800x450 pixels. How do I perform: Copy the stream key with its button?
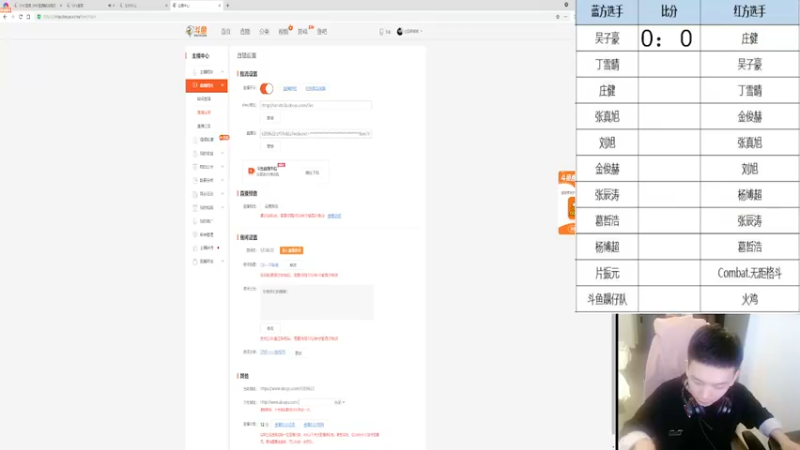pyautogui.click(x=270, y=146)
